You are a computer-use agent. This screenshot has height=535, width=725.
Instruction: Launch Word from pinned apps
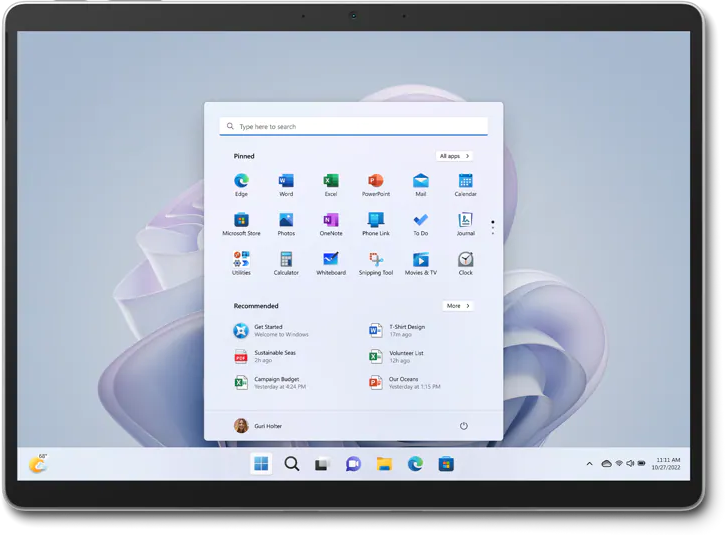(286, 184)
